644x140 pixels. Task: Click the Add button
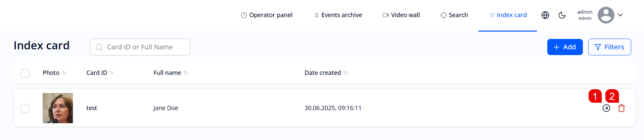(x=565, y=47)
